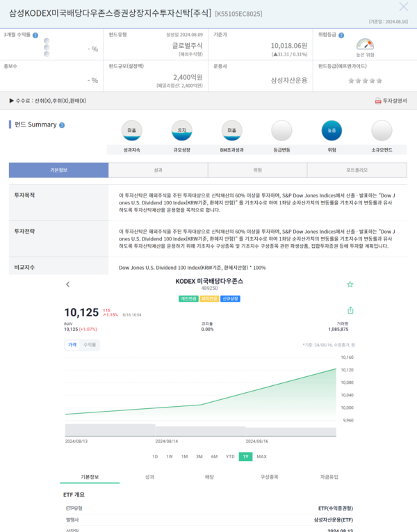This screenshot has width=417, height=532.
Task: Set chart period to MAX
Action: coord(261,457)
